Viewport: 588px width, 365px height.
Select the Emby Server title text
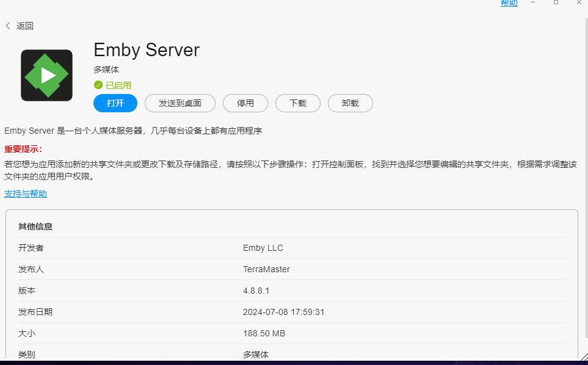point(147,50)
